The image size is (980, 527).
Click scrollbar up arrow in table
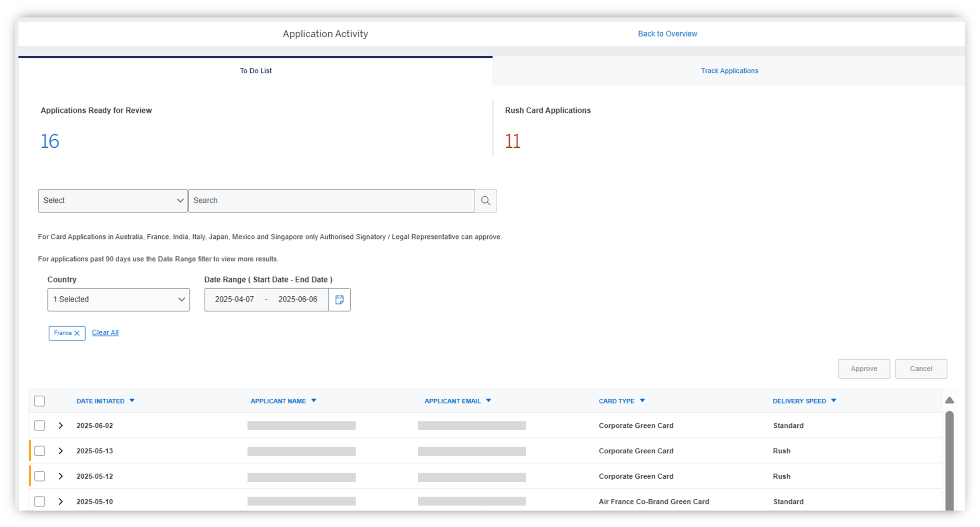coord(949,400)
